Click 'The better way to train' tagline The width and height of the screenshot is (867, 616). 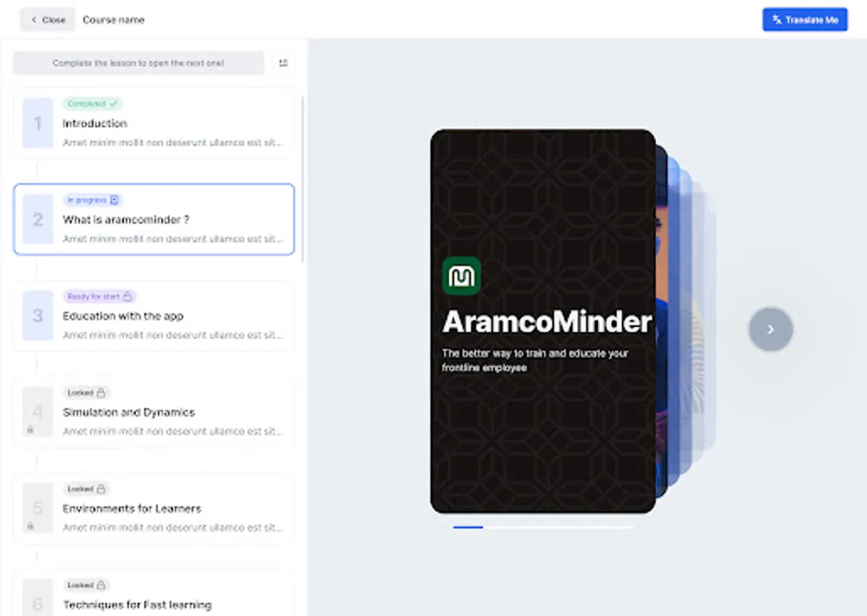(x=536, y=361)
